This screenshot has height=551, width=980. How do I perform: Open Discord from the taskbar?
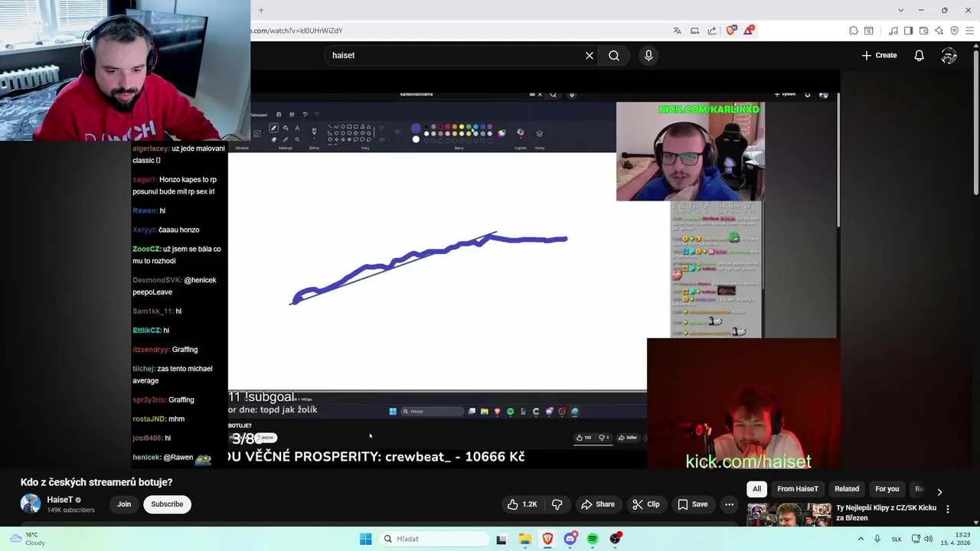570,539
